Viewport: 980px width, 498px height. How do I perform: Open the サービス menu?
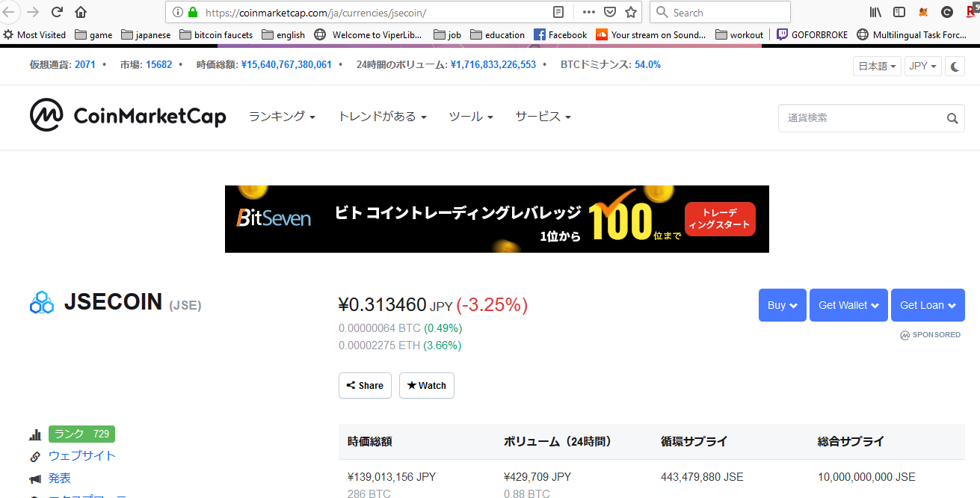543,117
